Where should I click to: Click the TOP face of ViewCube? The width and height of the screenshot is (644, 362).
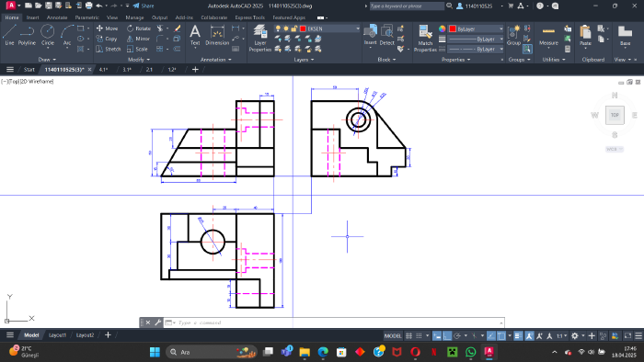pos(615,115)
